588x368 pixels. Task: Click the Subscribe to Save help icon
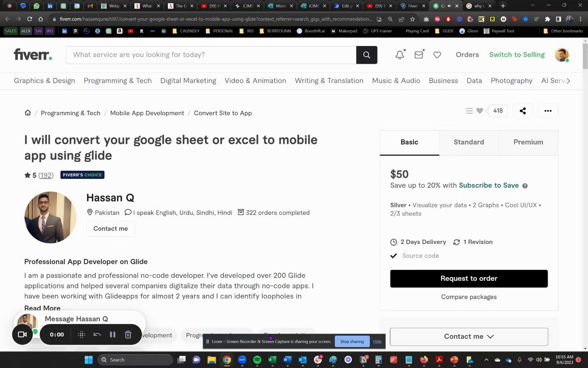[x=525, y=186]
